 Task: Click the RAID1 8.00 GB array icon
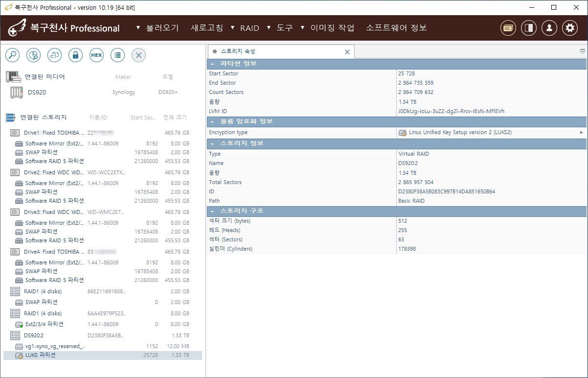15,313
